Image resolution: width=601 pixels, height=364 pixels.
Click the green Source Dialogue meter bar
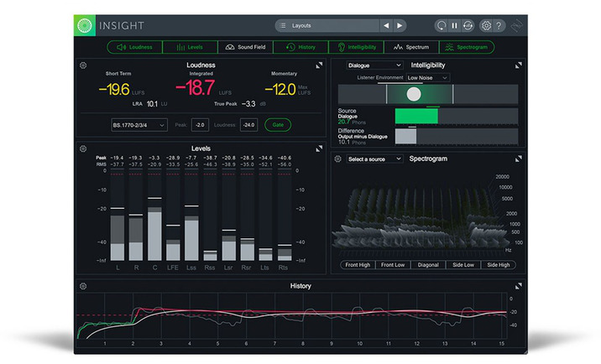[x=416, y=116]
